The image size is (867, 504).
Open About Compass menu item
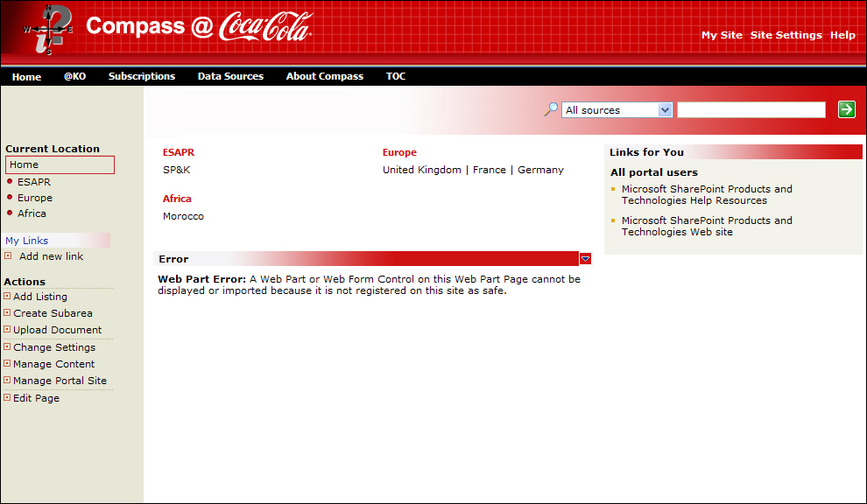tap(325, 76)
